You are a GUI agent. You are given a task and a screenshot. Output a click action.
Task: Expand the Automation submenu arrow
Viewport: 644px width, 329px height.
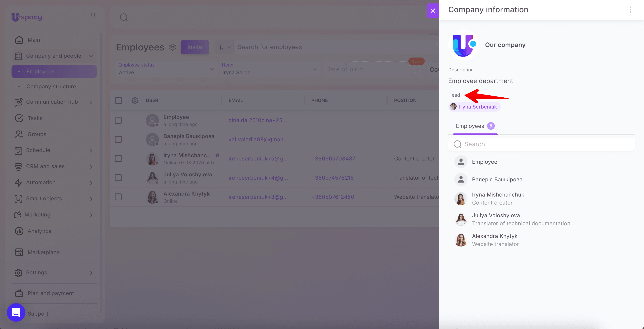pyautogui.click(x=91, y=183)
